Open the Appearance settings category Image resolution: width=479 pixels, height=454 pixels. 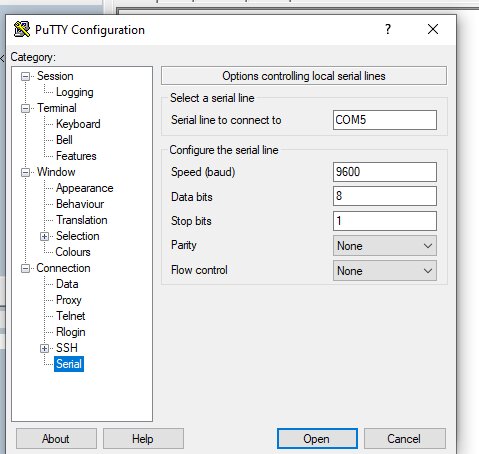[84, 188]
